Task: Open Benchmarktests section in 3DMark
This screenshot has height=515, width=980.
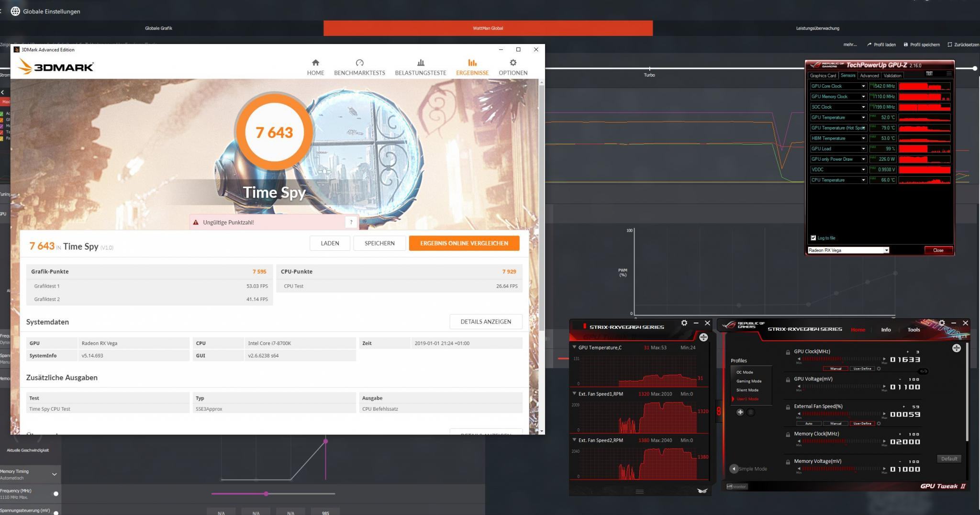Action: click(x=359, y=67)
